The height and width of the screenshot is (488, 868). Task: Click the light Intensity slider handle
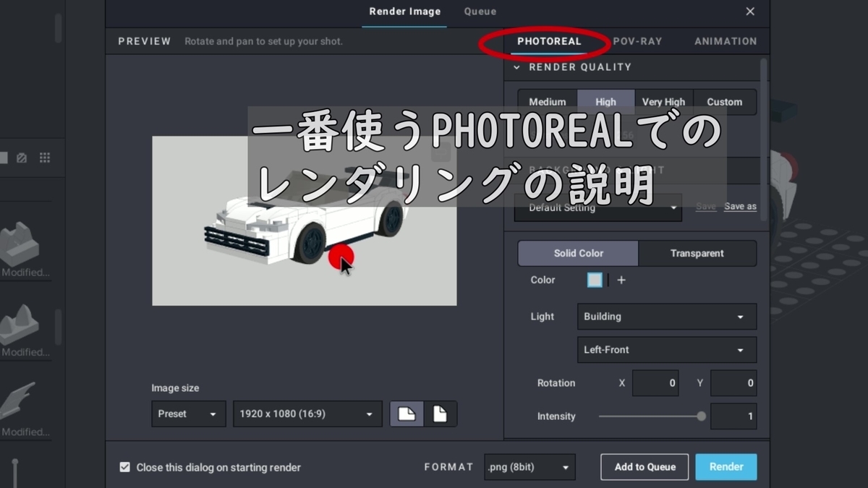point(701,416)
